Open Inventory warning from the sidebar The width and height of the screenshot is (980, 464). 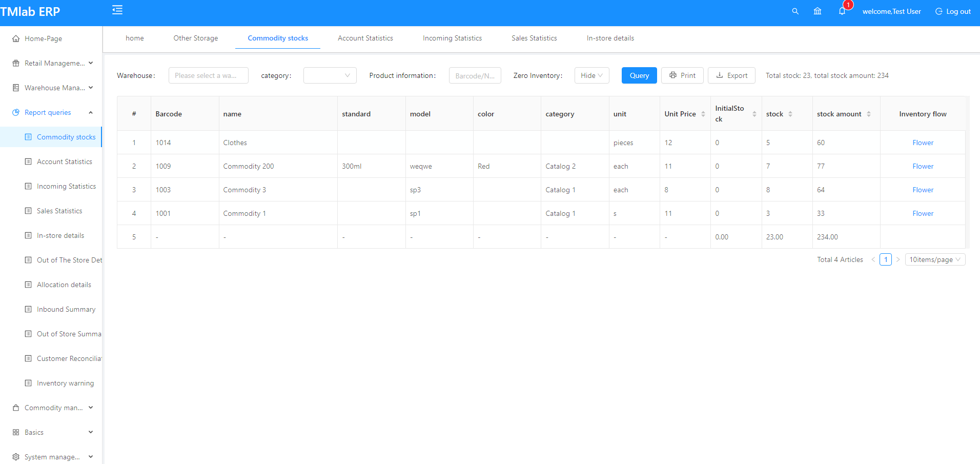tap(65, 383)
